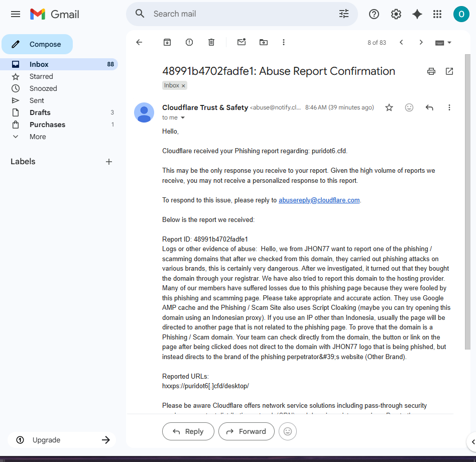
Task: Click the Forward button
Action: pyautogui.click(x=246, y=431)
